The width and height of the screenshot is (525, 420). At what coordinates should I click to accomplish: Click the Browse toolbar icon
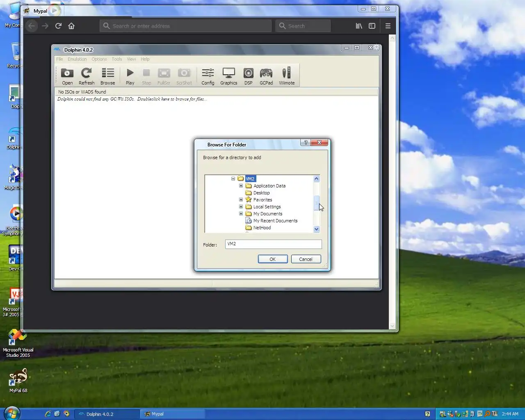108,76
